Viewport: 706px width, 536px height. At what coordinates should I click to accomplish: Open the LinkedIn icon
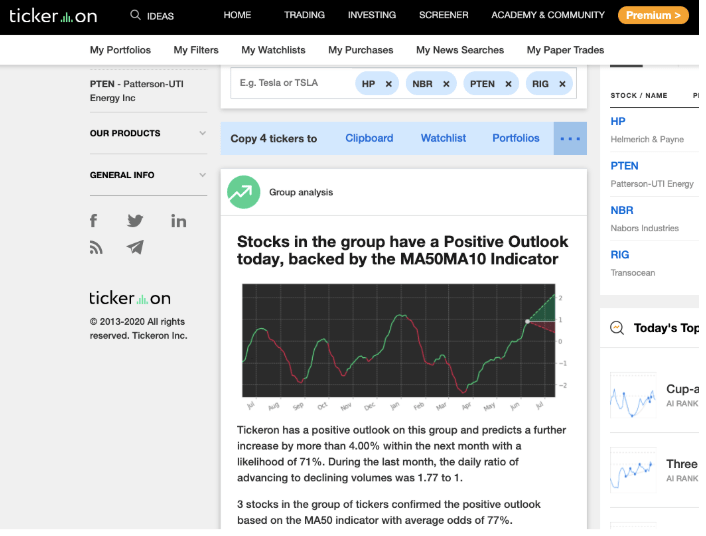[178, 221]
